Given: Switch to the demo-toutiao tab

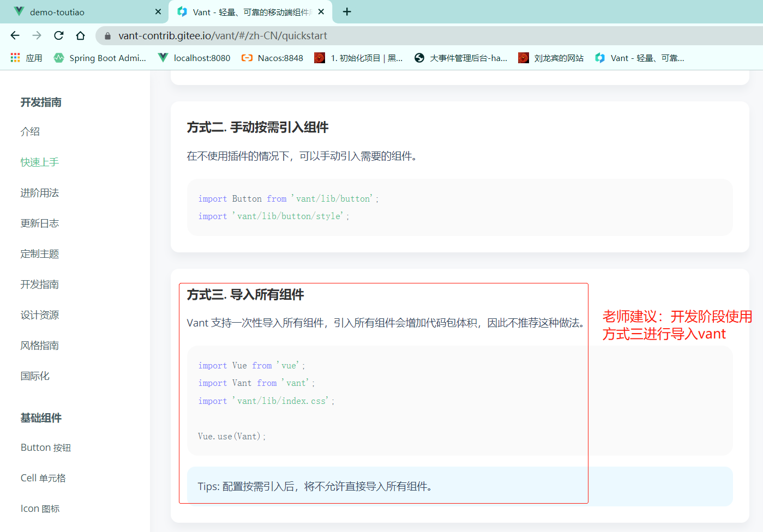Looking at the screenshot, I should coord(85,12).
